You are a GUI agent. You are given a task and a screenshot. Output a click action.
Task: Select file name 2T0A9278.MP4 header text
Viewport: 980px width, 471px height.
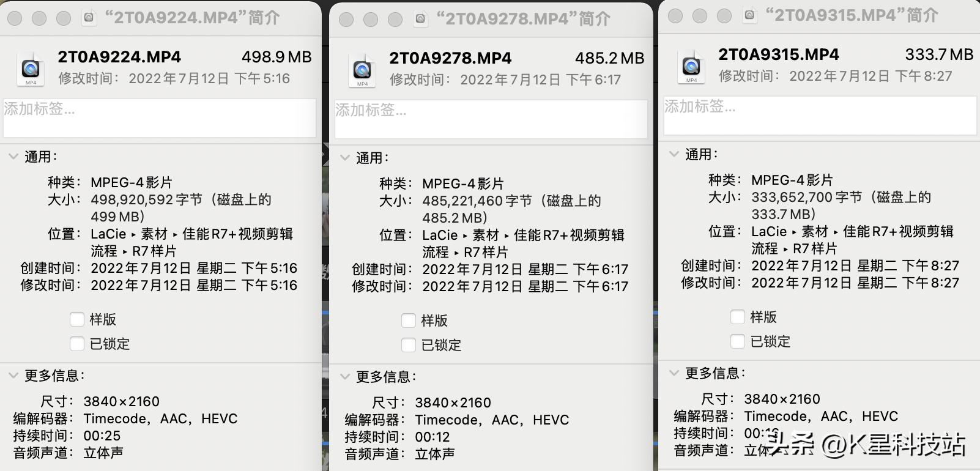point(451,59)
